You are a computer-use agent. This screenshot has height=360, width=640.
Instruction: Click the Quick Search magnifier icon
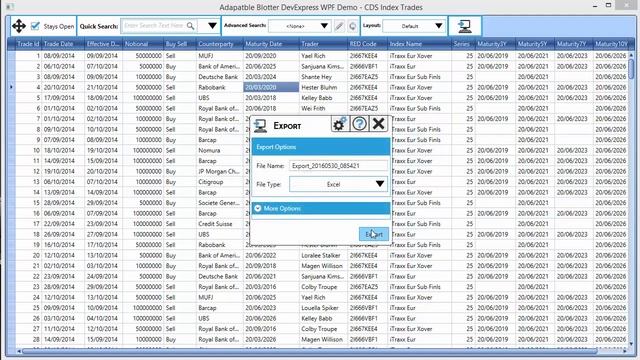pos(191,26)
